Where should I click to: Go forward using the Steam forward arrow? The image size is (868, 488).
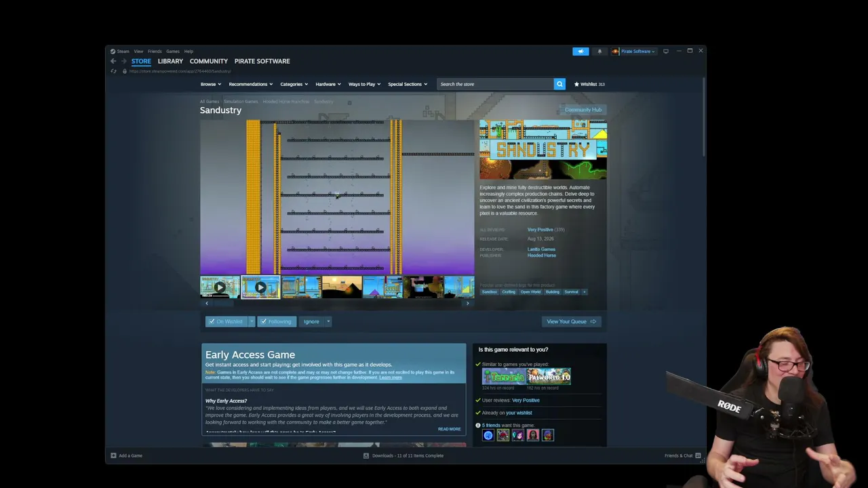coord(123,61)
